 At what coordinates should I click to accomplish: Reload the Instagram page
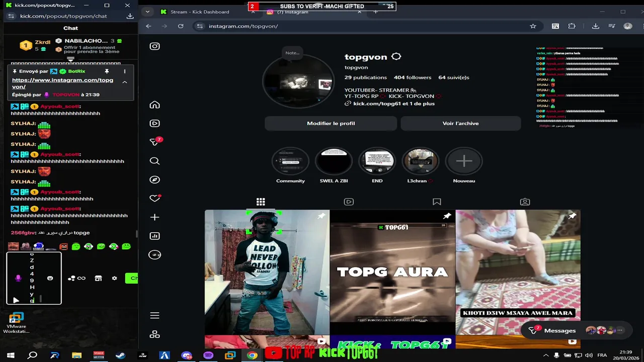pyautogui.click(x=181, y=26)
